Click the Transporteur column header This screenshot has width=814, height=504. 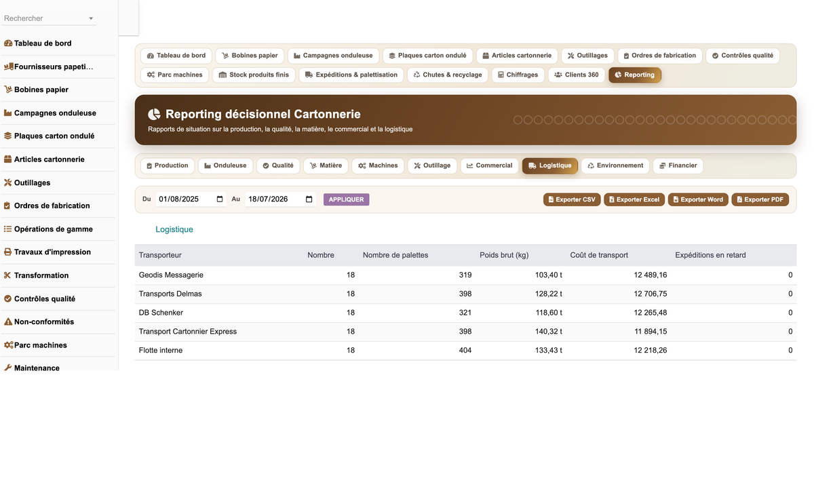point(160,255)
